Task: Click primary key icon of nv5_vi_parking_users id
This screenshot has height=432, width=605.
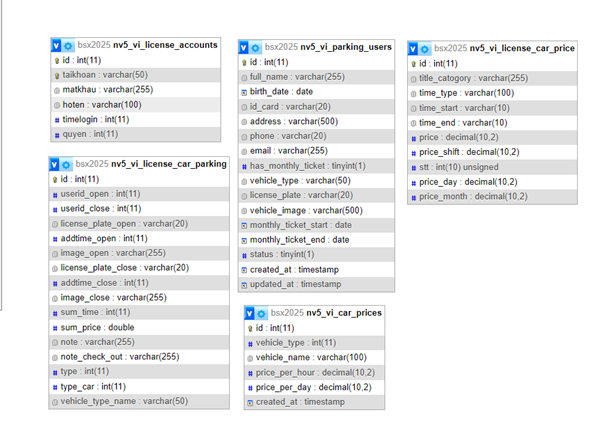Action: tap(244, 62)
